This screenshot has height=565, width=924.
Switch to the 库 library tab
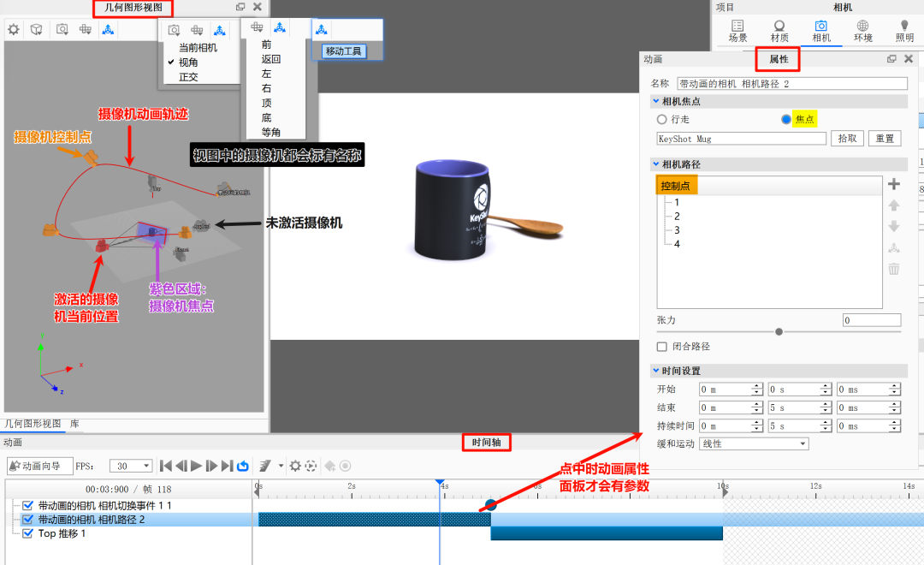coord(74,424)
